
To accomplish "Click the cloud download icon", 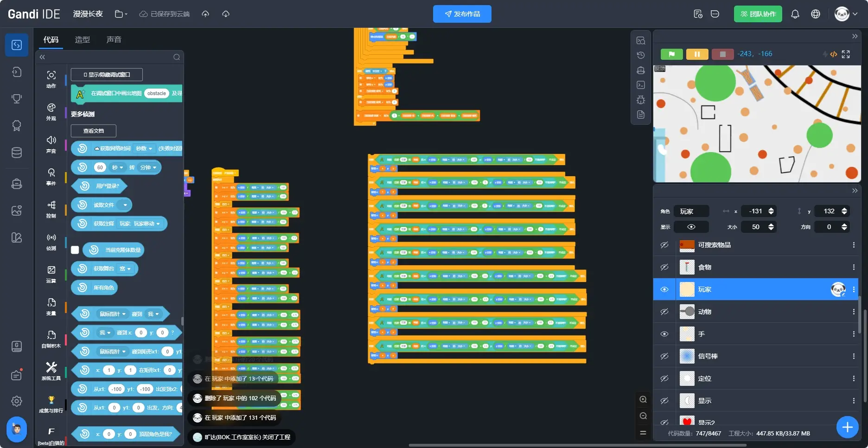I will (226, 14).
